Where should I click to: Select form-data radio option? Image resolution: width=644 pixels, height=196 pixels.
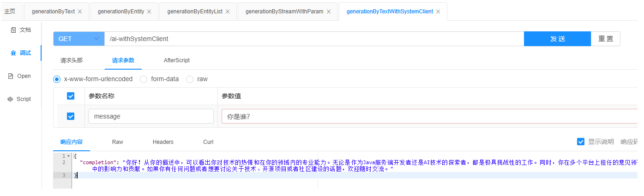[x=144, y=79]
